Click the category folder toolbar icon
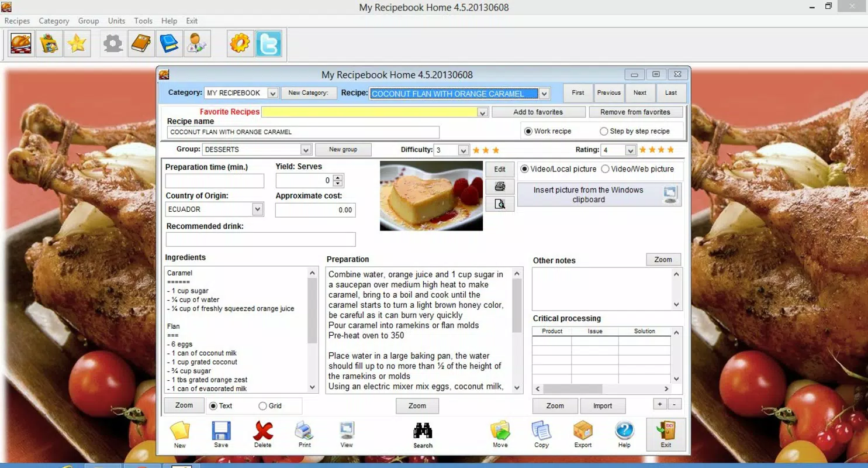 click(49, 44)
